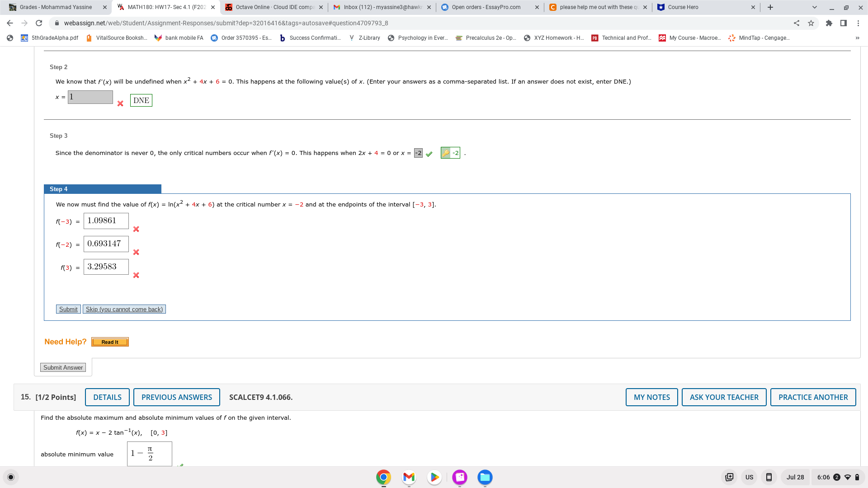Image resolution: width=868 pixels, height=488 pixels.
Task: Open Gmail from the shelf
Action: point(409,477)
